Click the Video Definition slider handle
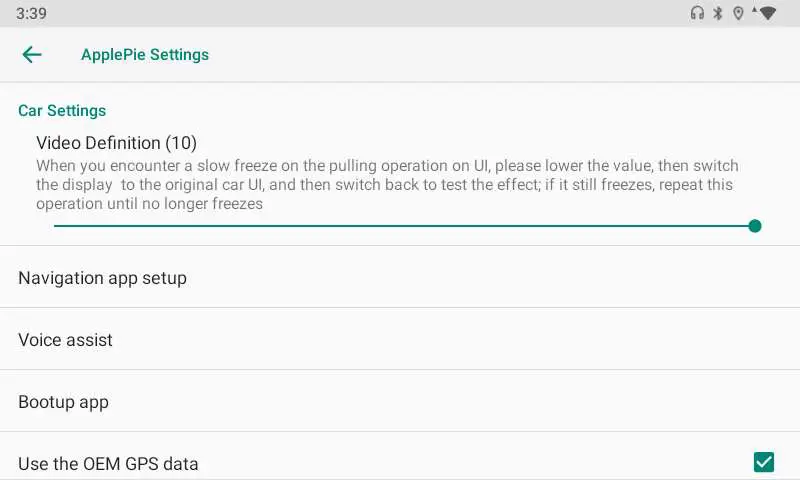The width and height of the screenshot is (800, 480). click(x=755, y=226)
